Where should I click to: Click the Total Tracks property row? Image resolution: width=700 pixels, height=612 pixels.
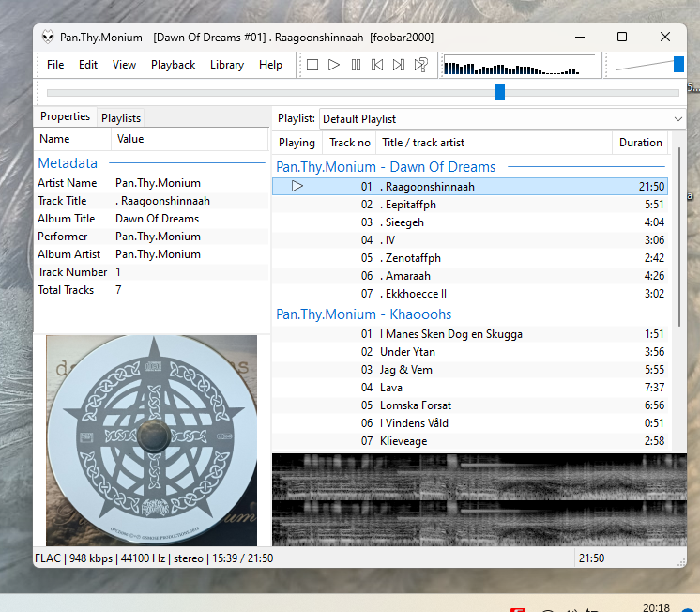pyautogui.click(x=152, y=290)
